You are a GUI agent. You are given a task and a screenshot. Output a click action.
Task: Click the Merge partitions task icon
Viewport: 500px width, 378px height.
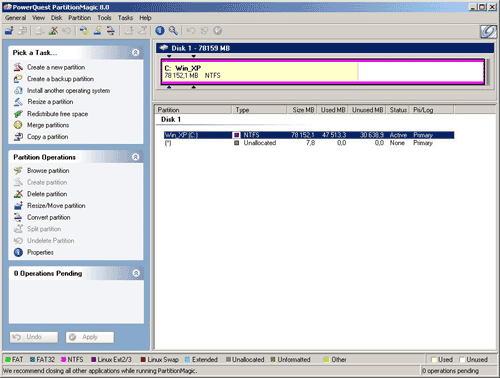tap(18, 125)
